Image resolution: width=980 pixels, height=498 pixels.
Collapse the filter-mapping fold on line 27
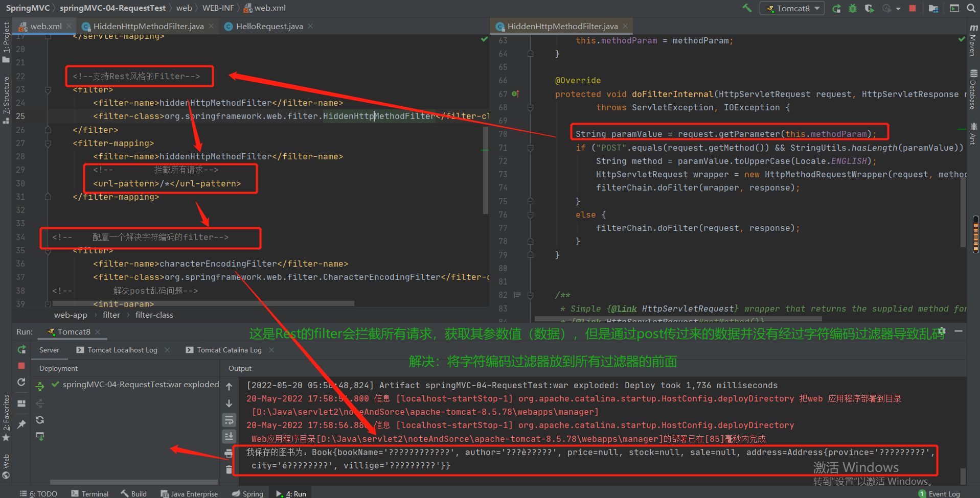(48, 144)
